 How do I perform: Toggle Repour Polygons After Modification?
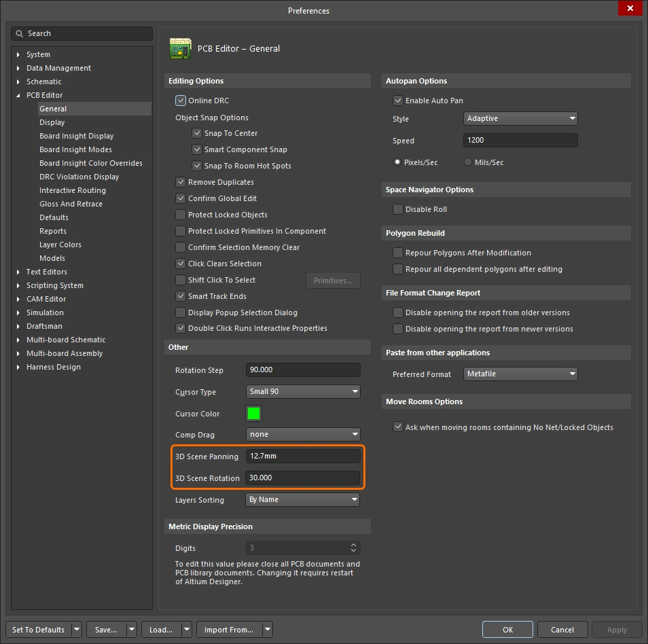397,253
